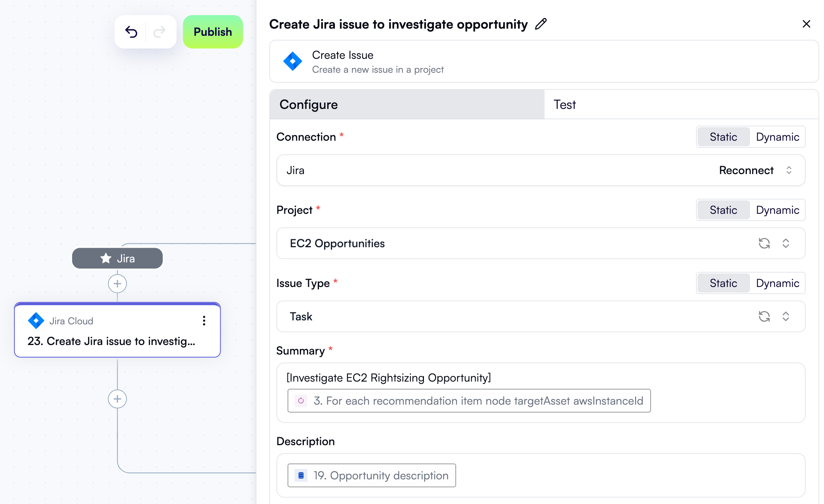Open the three-dot menu on the Jira node
The image size is (824, 504).
pos(204,321)
